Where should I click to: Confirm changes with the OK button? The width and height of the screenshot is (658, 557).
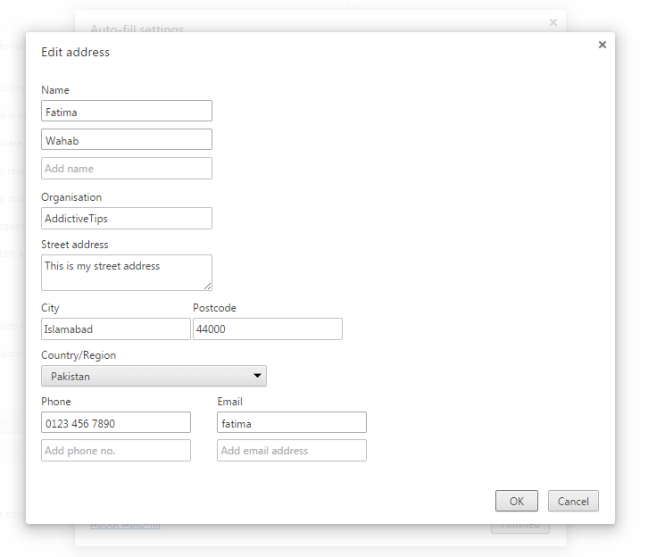(x=517, y=501)
